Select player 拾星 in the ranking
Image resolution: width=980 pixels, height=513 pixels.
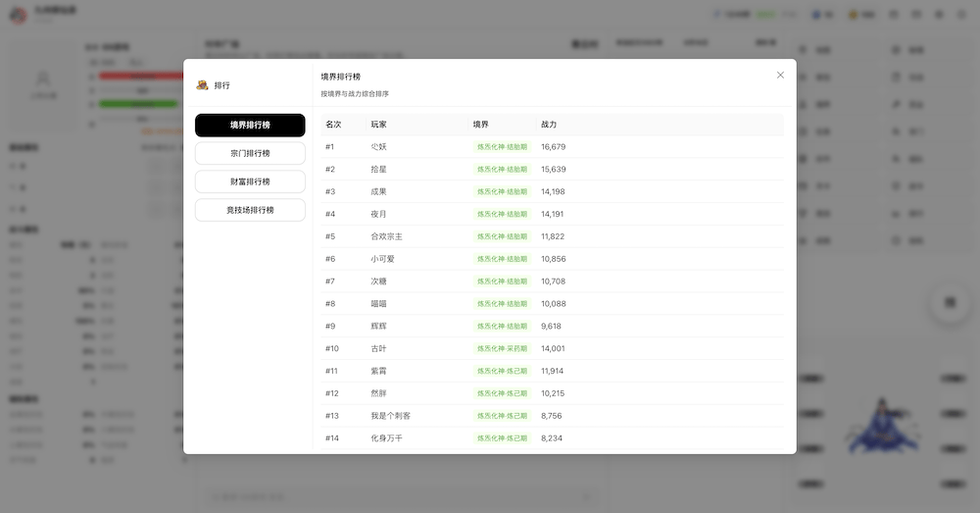pyautogui.click(x=378, y=170)
